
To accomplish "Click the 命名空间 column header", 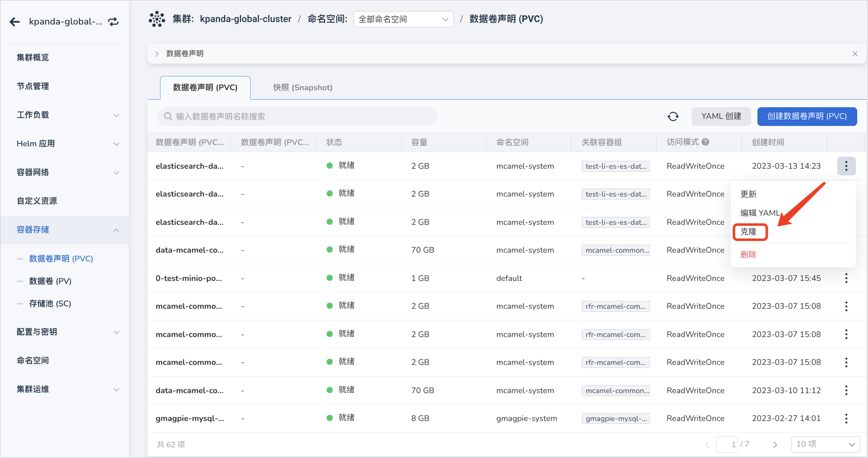I will pyautogui.click(x=512, y=142).
